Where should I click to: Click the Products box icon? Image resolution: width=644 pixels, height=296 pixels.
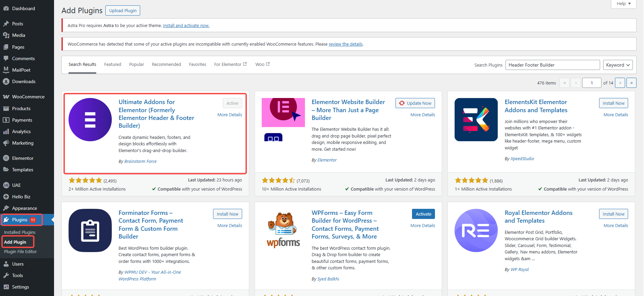pyautogui.click(x=6, y=108)
